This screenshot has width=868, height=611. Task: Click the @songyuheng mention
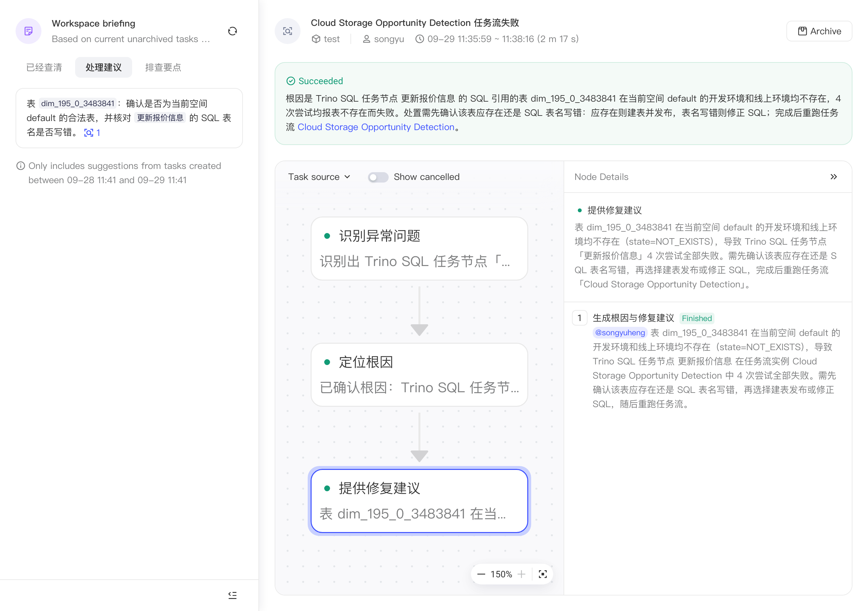[x=620, y=332]
